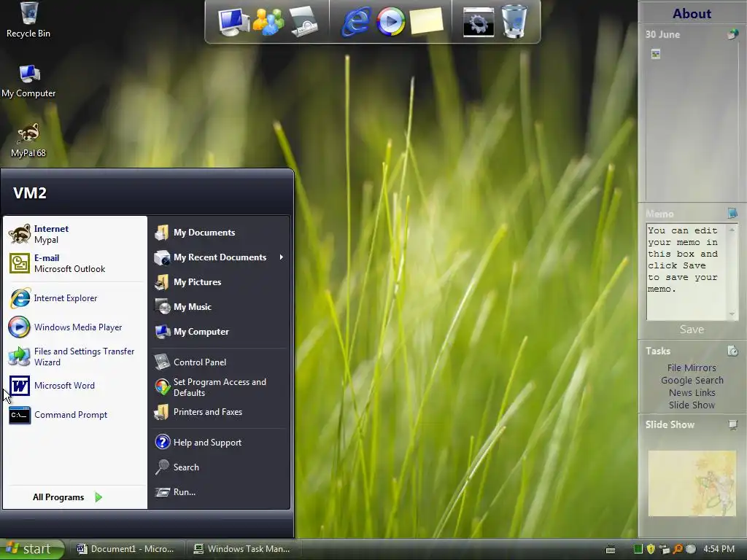Click the recycle bin icon in the top dock

pyautogui.click(x=514, y=21)
